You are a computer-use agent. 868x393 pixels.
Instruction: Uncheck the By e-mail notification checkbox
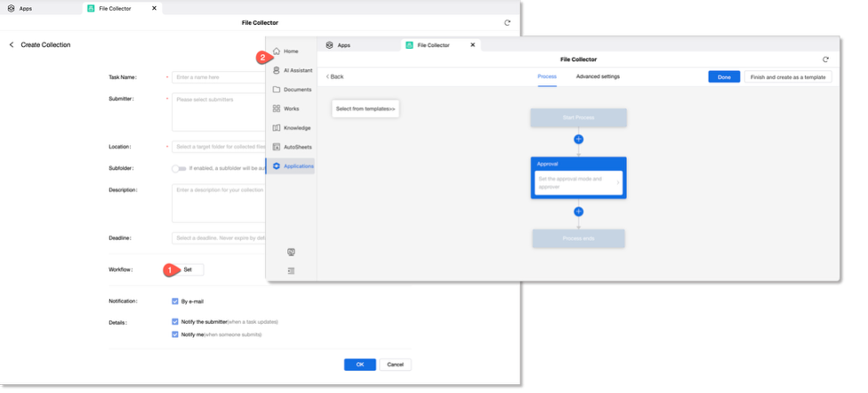click(175, 301)
